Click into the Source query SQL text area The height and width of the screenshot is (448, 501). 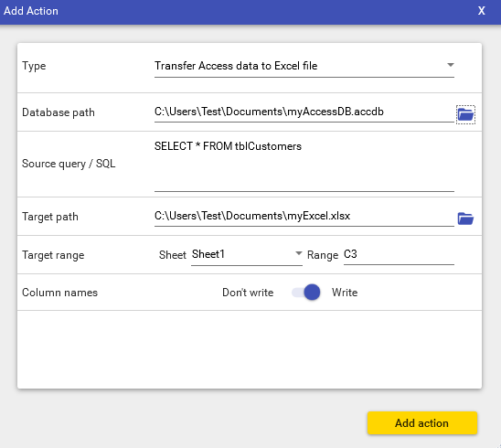pyautogui.click(x=304, y=165)
